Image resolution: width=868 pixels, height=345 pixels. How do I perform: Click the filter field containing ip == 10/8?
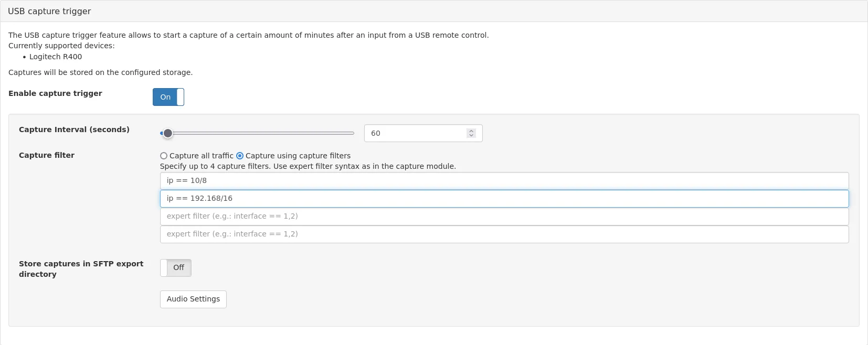point(504,181)
